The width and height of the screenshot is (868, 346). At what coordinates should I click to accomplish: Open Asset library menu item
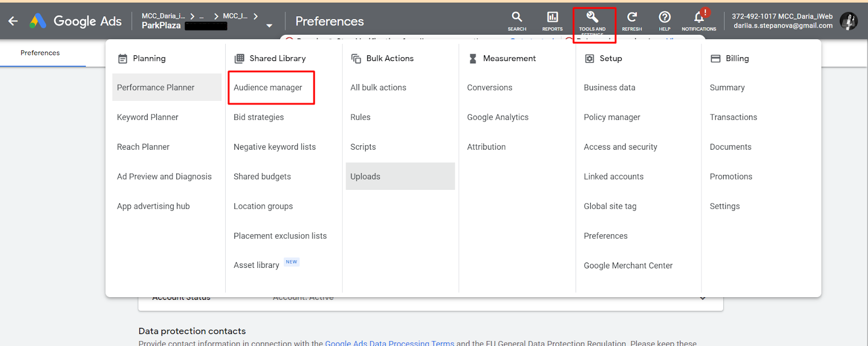point(257,265)
